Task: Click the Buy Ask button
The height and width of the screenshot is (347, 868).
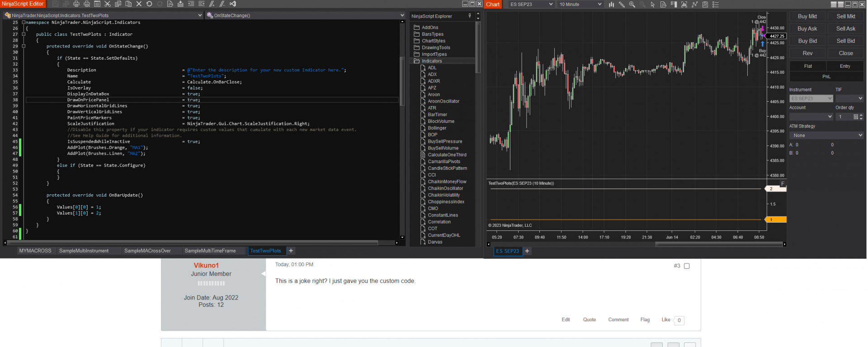Action: 807,28
